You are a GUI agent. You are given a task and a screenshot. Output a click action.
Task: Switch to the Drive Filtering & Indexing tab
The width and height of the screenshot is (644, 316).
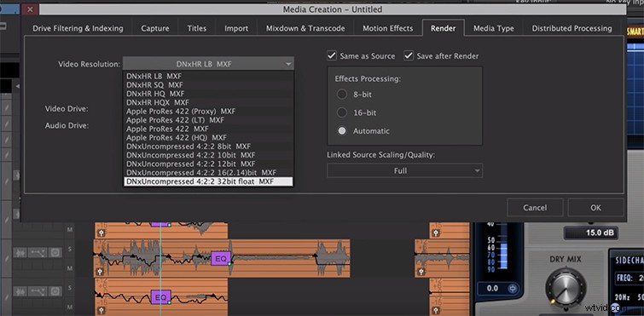[x=78, y=28]
